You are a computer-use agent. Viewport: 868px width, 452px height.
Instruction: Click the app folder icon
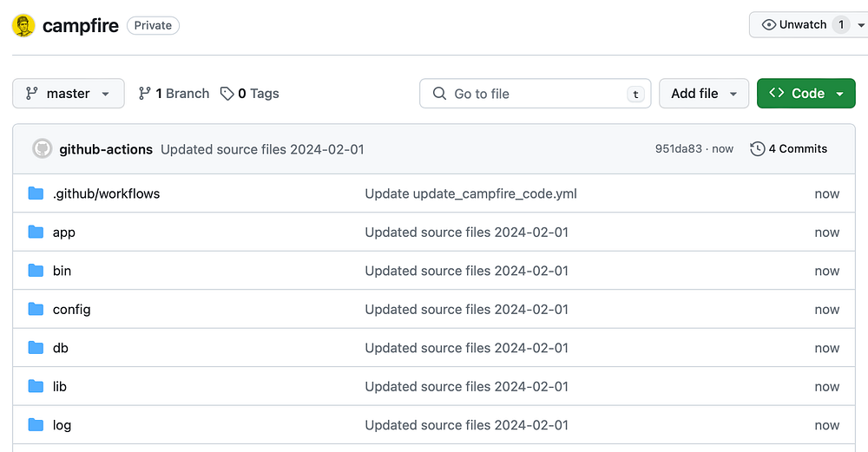36,233
